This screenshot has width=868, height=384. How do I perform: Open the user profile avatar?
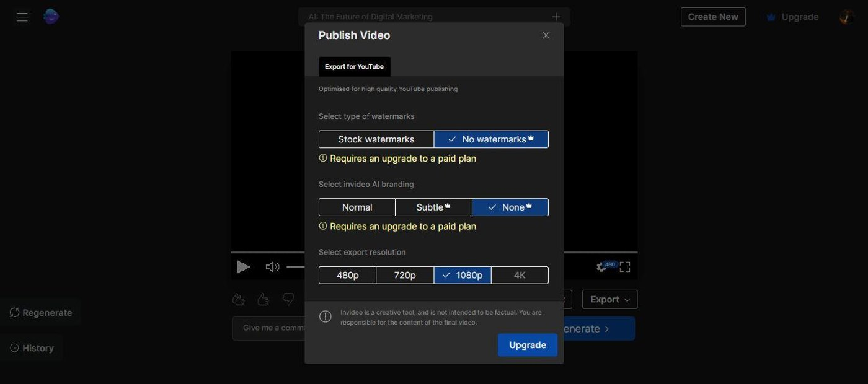[x=846, y=17]
